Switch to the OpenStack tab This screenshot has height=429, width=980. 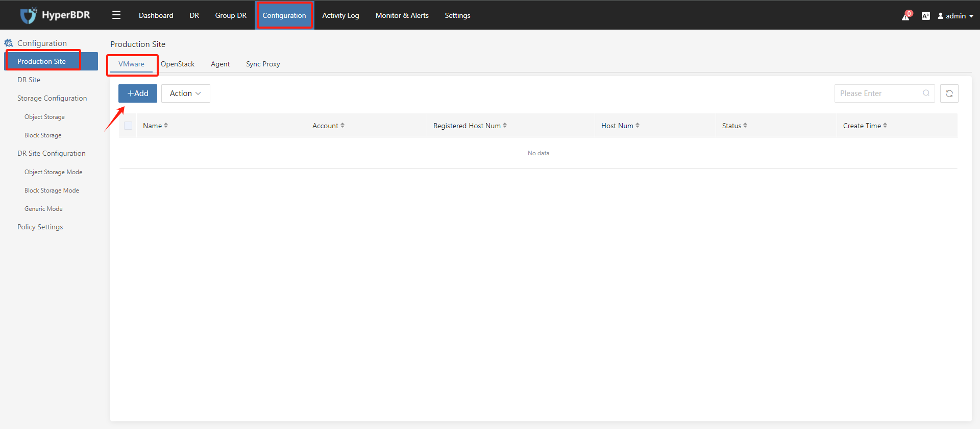coord(178,64)
